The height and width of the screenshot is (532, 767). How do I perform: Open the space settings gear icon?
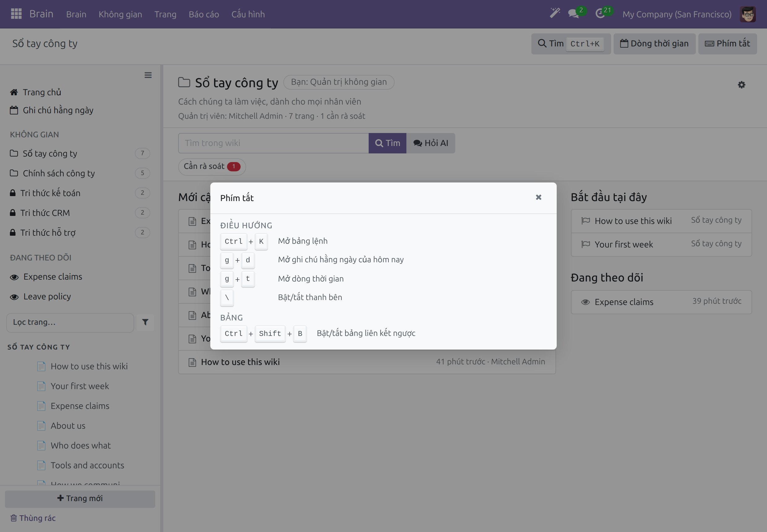point(741,85)
